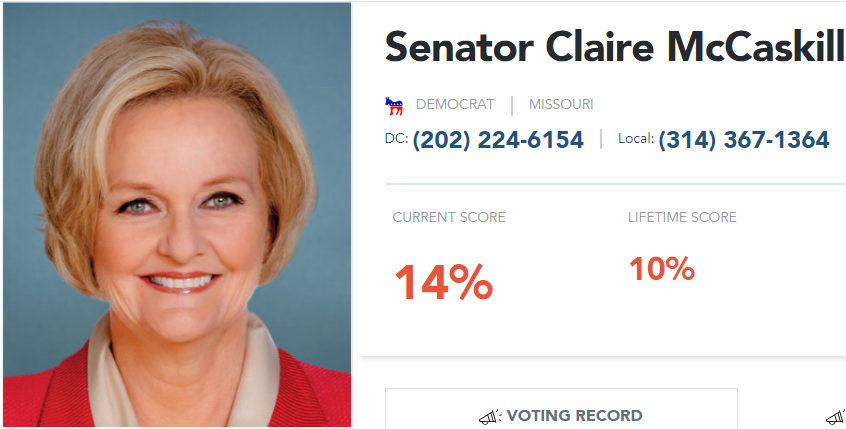Click the MISSOURI state label

pos(561,104)
